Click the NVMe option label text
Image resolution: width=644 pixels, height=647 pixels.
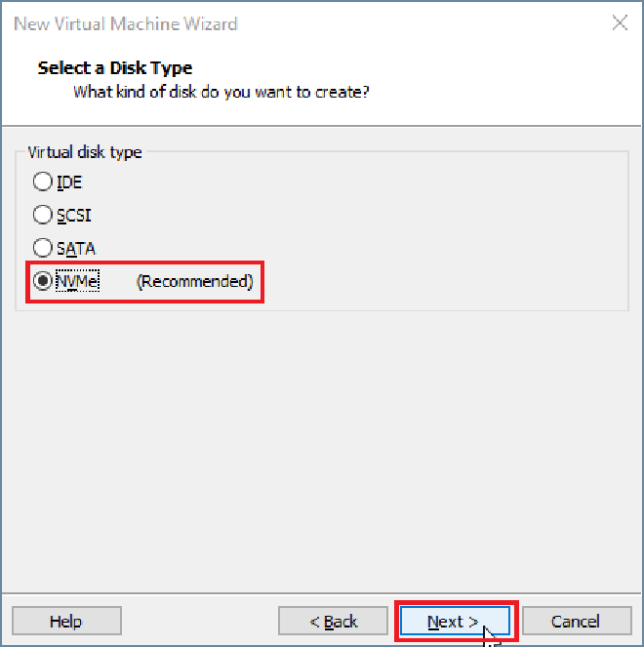pos(77,281)
